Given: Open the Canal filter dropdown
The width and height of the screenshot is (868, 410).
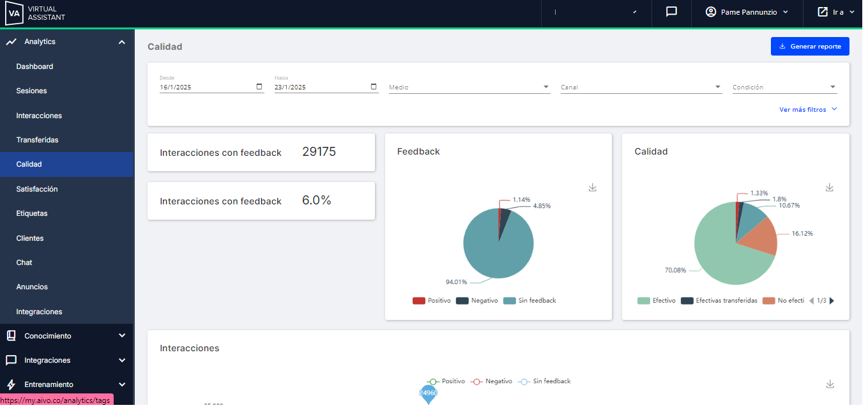Looking at the screenshot, I should pyautogui.click(x=641, y=87).
